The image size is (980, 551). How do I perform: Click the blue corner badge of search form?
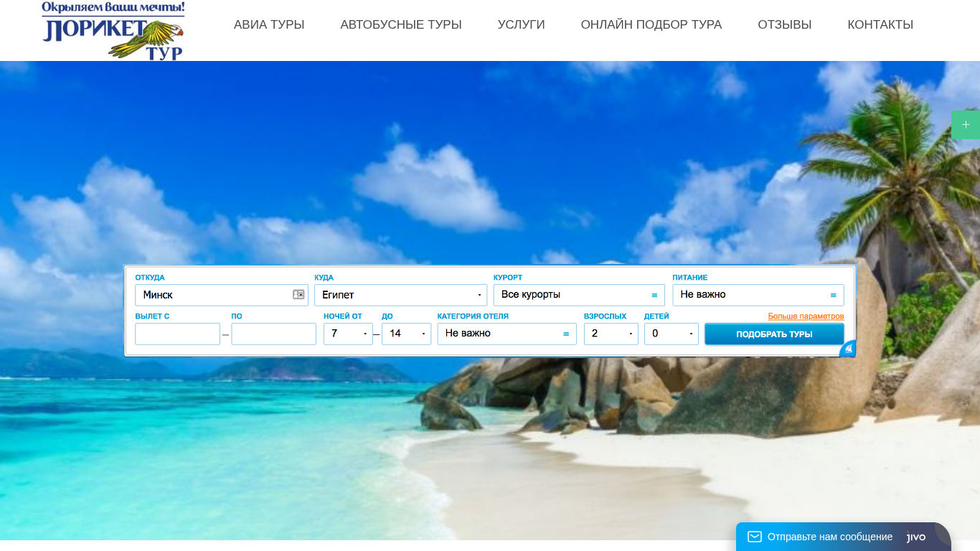click(848, 349)
